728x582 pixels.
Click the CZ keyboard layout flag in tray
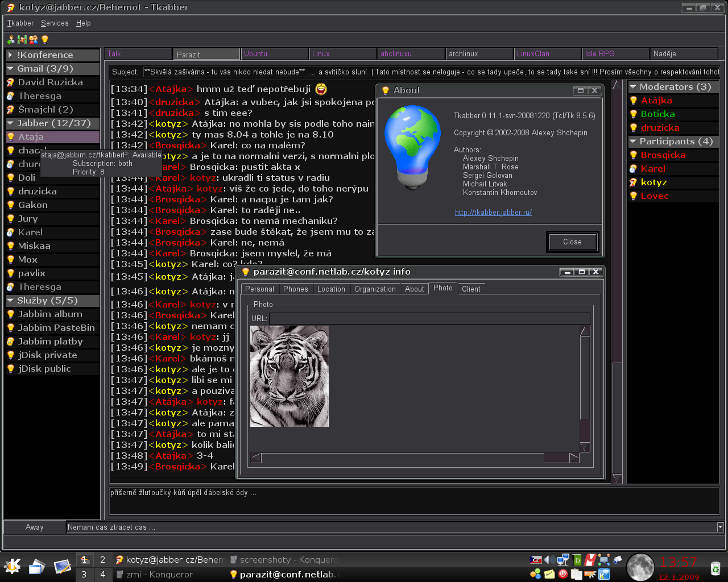click(536, 560)
